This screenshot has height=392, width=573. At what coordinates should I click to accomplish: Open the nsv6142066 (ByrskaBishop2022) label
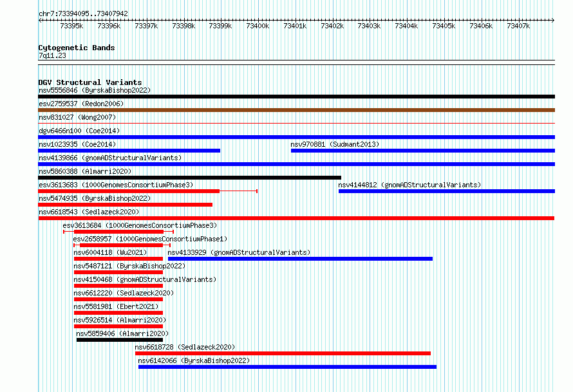[194, 360]
